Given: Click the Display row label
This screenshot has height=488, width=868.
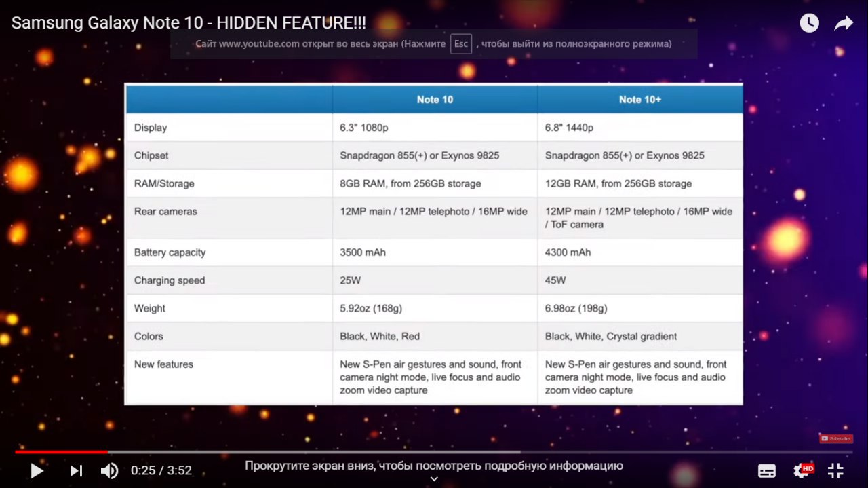Looking at the screenshot, I should [x=151, y=128].
